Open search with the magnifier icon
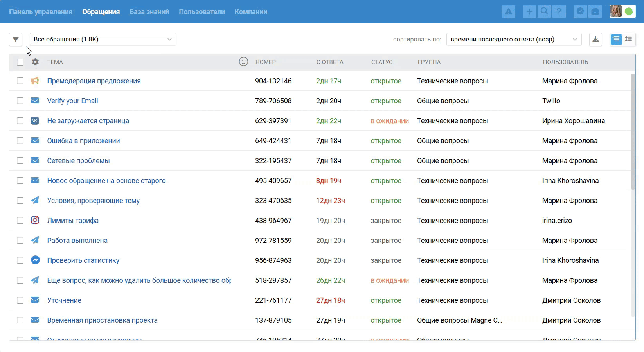The width and height of the screenshot is (644, 352). (x=544, y=12)
